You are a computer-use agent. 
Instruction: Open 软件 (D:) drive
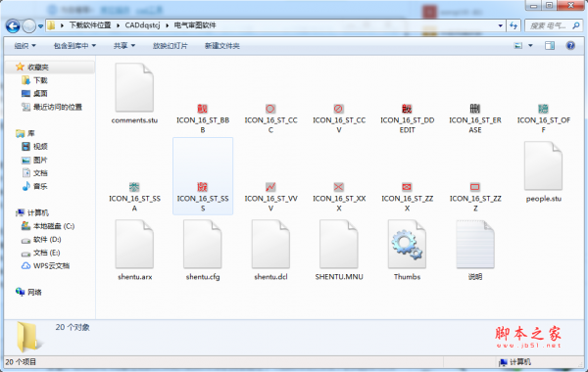coord(41,240)
